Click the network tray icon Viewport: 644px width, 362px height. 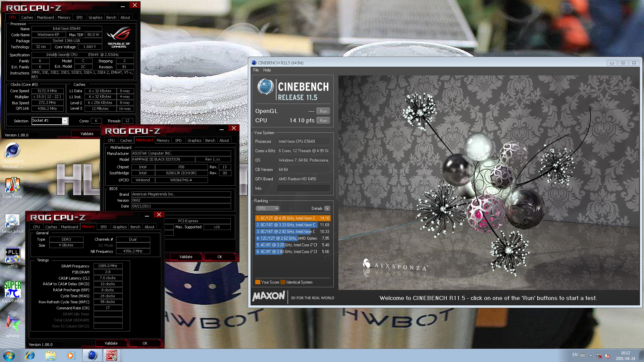click(599, 356)
